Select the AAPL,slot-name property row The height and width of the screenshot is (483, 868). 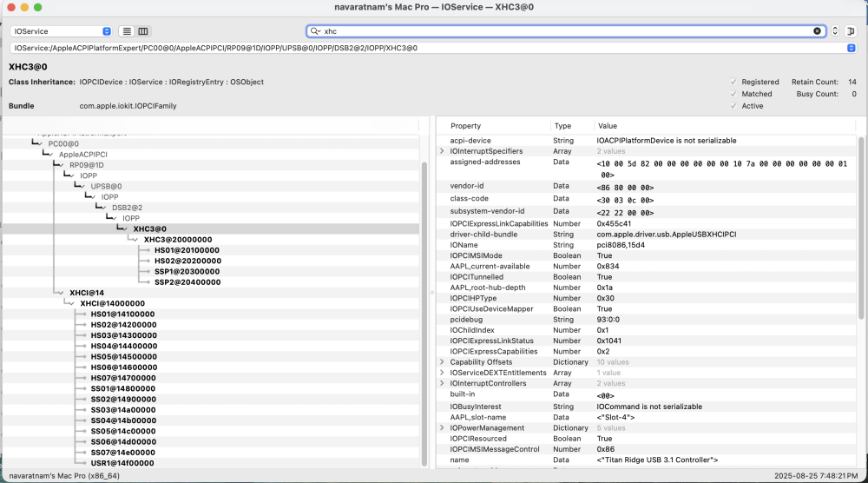coord(647,418)
